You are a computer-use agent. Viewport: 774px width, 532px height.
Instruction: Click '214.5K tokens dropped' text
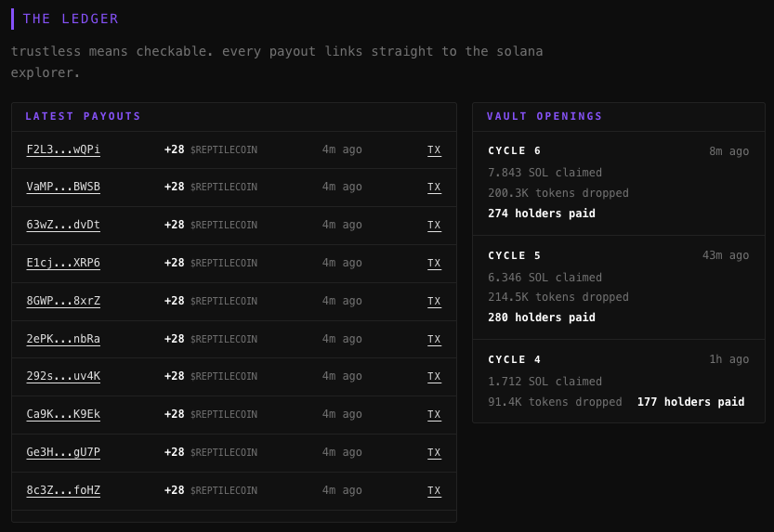point(558,297)
